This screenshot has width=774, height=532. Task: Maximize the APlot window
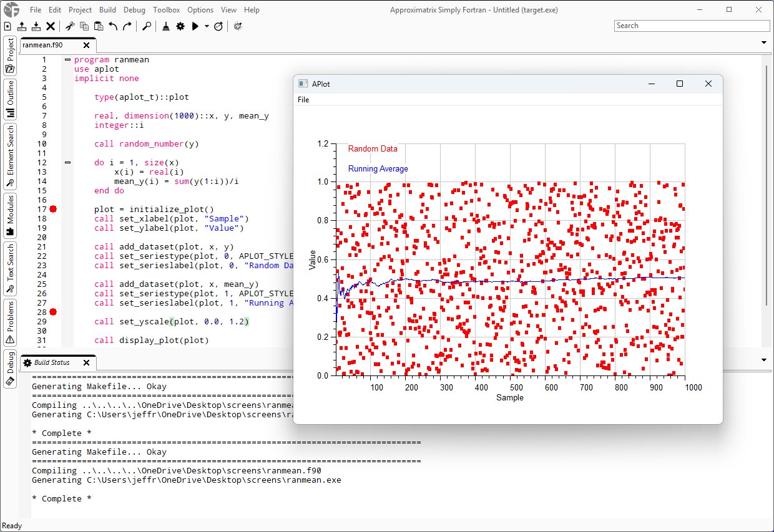point(680,84)
